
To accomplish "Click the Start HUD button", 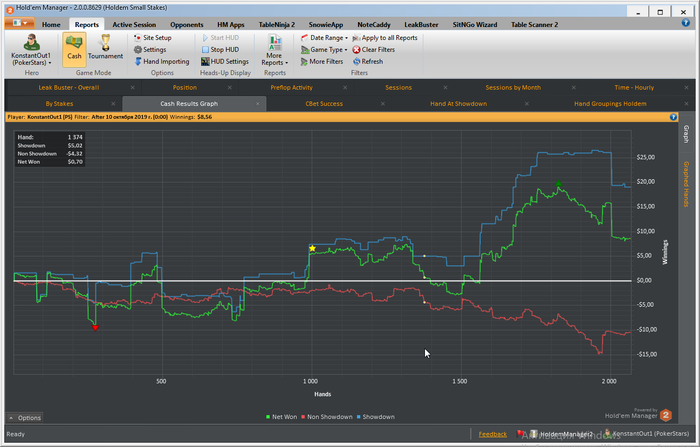I will click(221, 38).
